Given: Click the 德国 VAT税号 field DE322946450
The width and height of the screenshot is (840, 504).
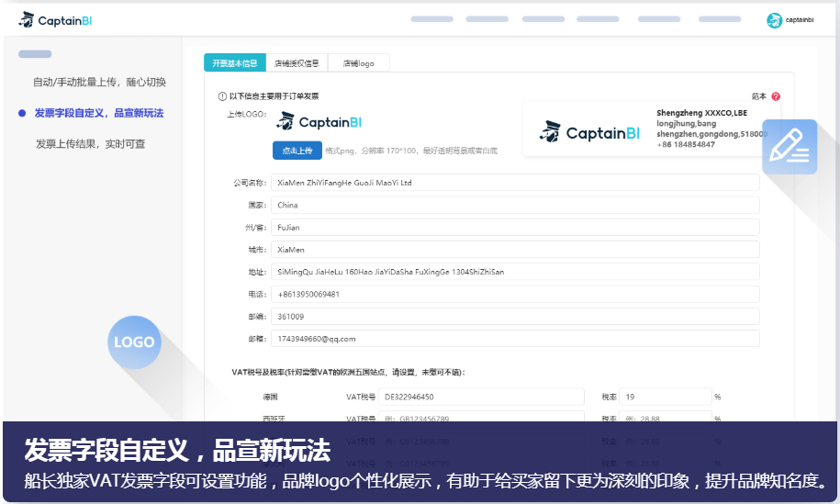Looking at the screenshot, I should click(x=481, y=397).
